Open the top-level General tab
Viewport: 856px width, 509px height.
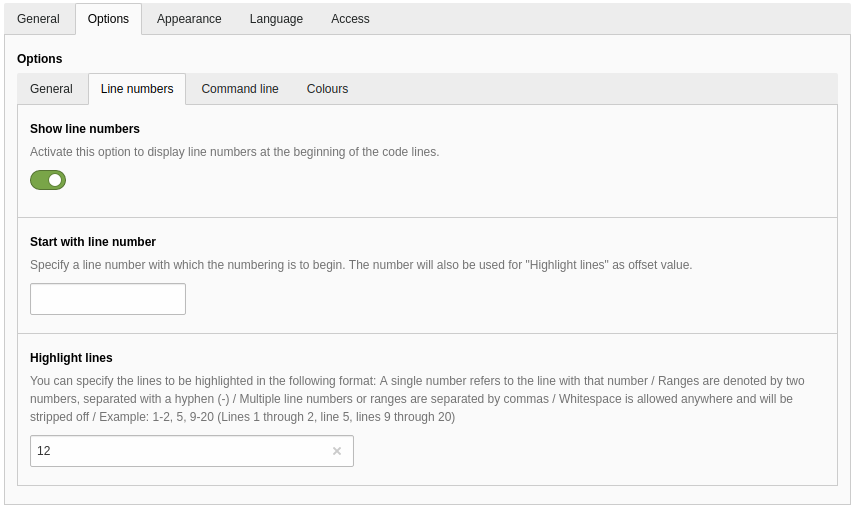[38, 19]
